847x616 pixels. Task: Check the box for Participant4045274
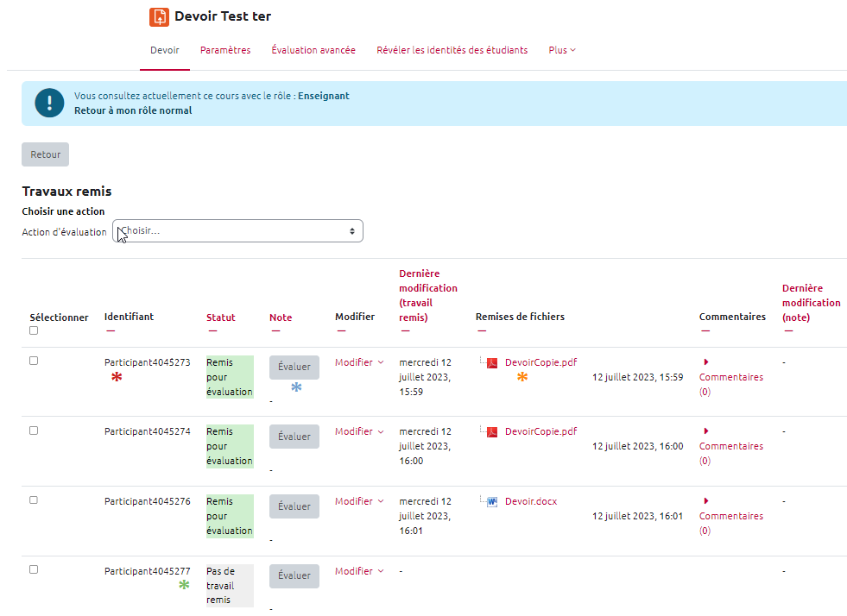pos(34,431)
